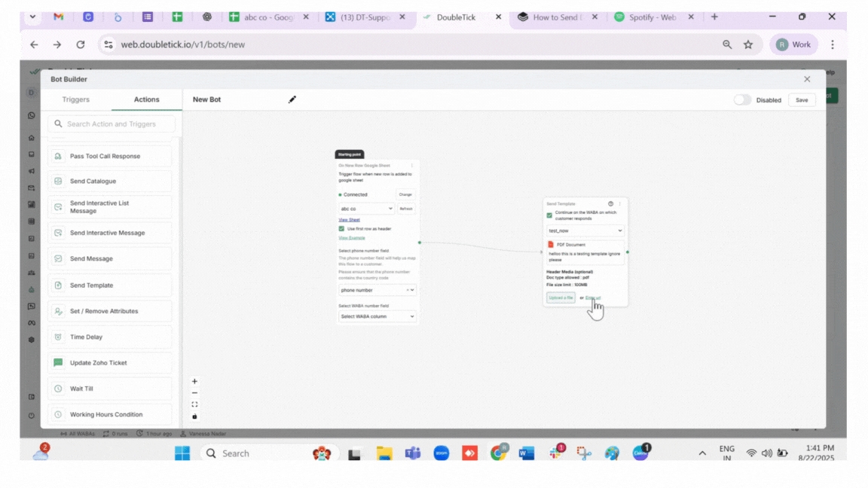The height and width of the screenshot is (488, 868).
Task: Click the lock canvas icon
Action: point(194,416)
